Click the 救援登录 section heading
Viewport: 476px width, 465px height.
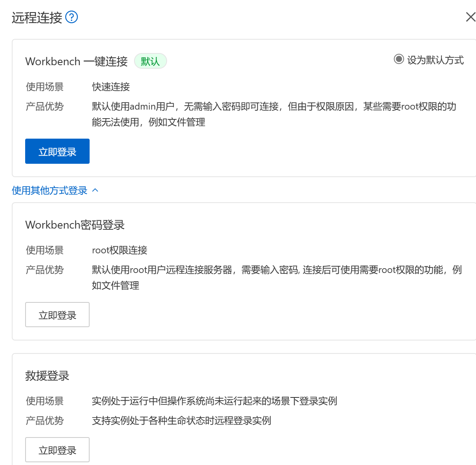point(47,375)
